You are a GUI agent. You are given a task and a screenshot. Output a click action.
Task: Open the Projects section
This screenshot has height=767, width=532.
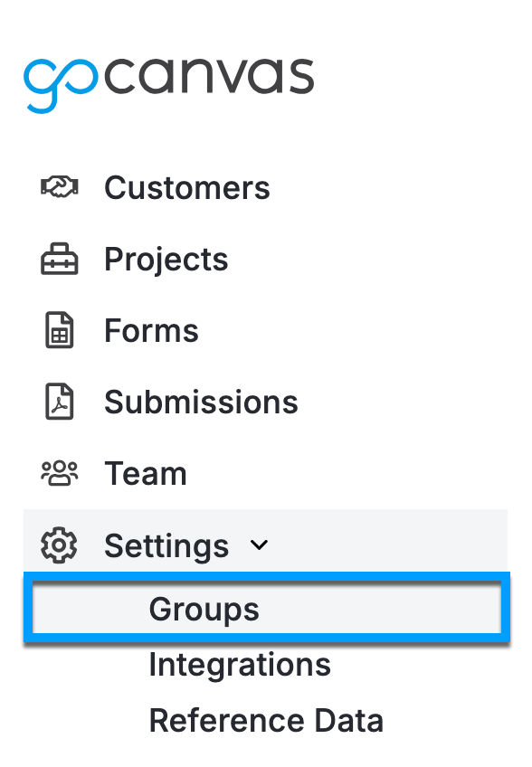click(166, 259)
